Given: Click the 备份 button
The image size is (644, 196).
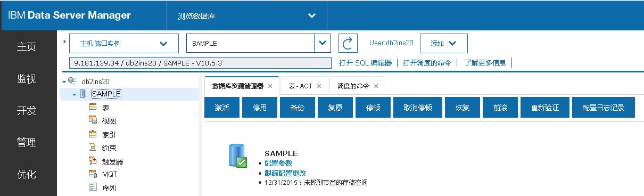Looking at the screenshot, I should click(297, 107).
